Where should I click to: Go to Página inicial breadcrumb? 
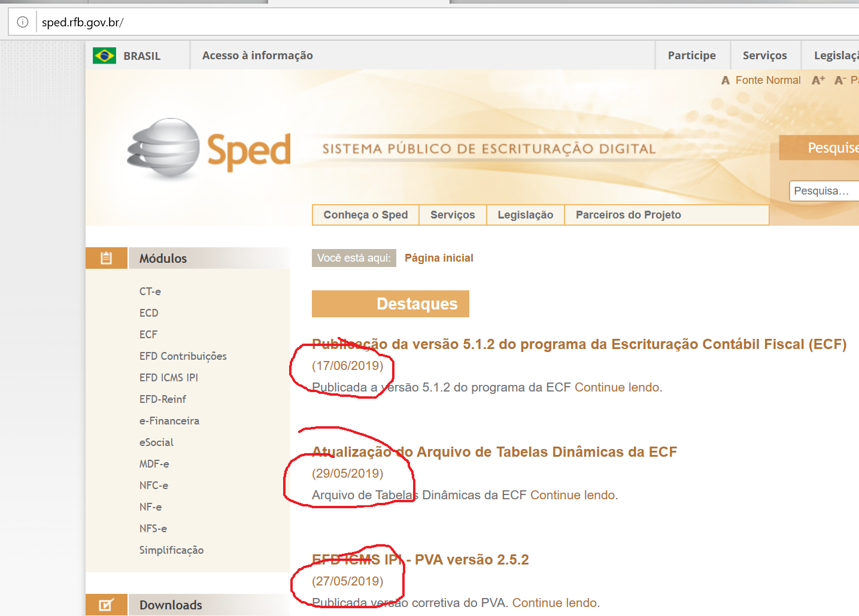click(x=439, y=258)
